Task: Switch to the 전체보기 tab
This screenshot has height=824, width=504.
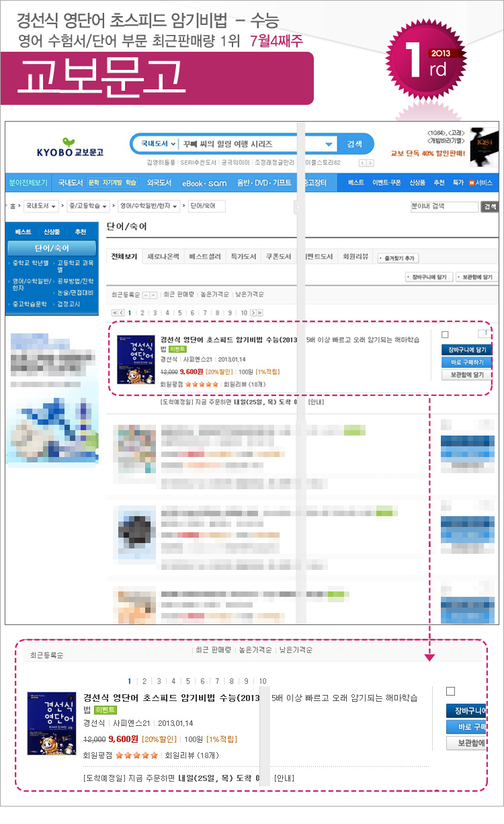Action: (124, 257)
